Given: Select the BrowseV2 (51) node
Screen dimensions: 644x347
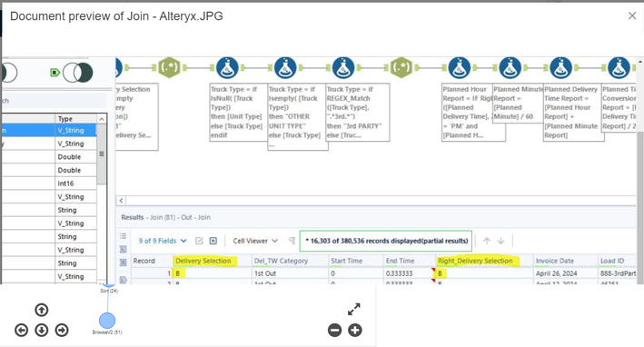Looking at the screenshot, I should tap(107, 321).
